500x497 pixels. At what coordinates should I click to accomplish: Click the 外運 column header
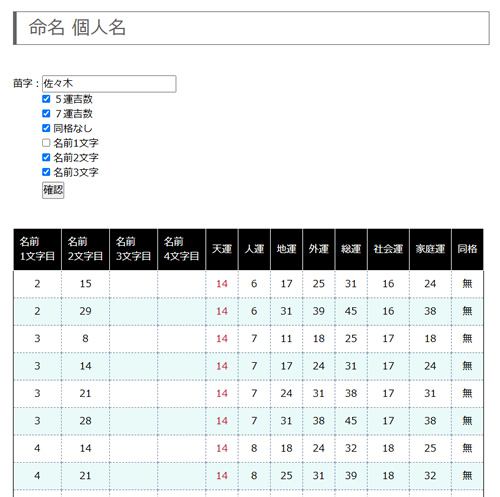(x=319, y=249)
